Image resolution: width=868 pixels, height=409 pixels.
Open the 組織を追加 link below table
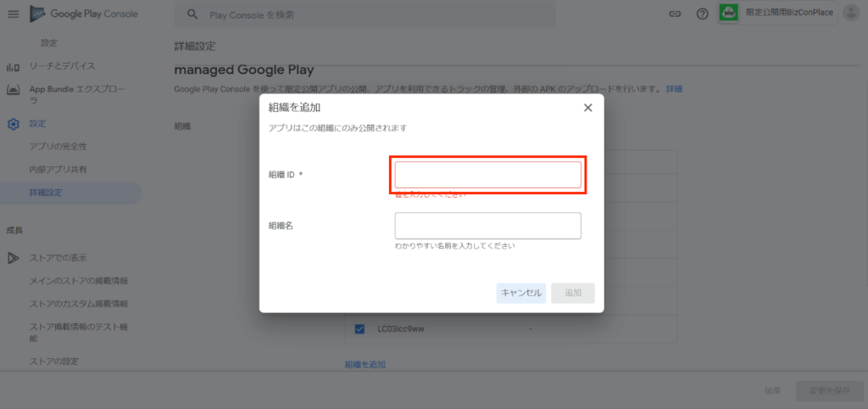click(x=364, y=364)
